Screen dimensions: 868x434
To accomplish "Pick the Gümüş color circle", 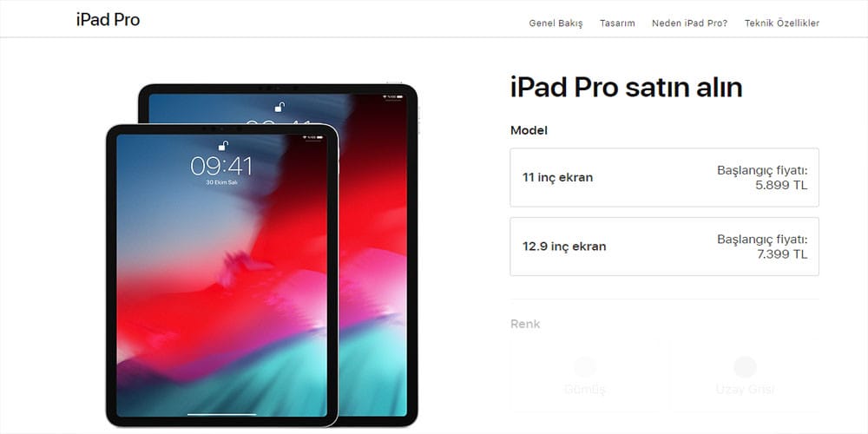I will tap(585, 367).
